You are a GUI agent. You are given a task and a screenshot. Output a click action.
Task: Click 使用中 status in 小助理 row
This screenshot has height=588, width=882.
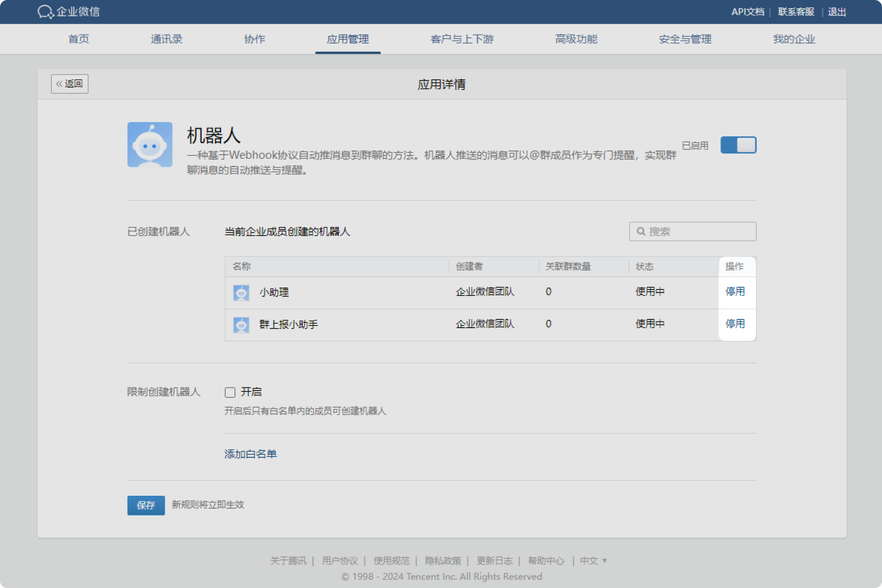(x=650, y=292)
